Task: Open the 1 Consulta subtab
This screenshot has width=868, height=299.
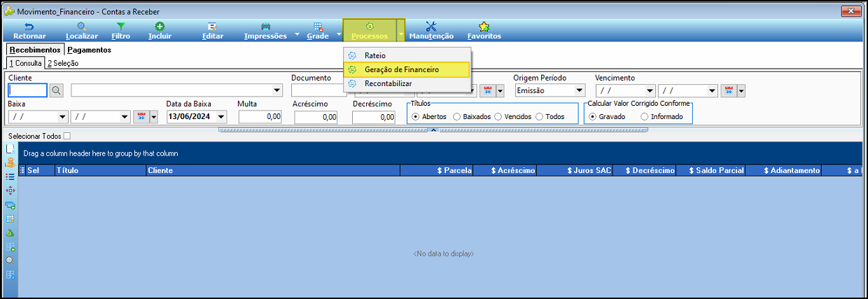Action: tap(25, 63)
